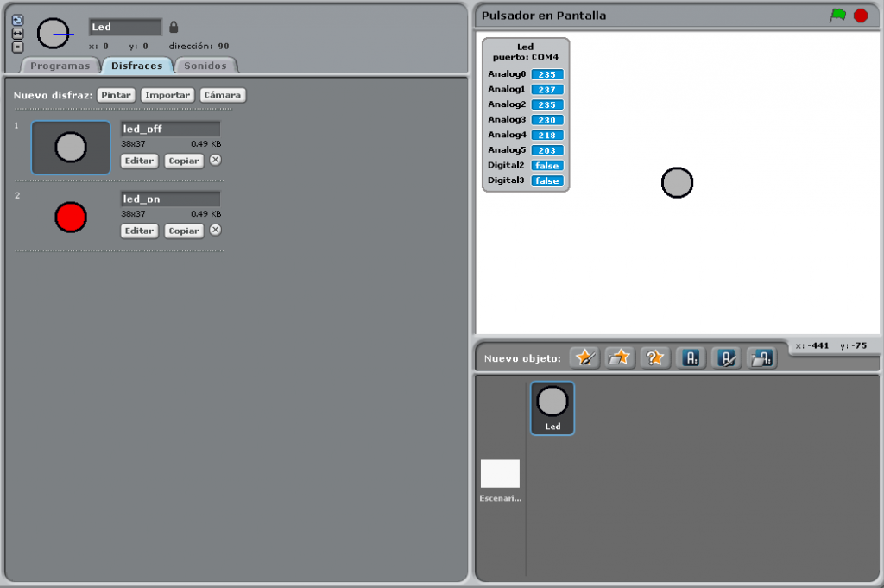884x588 pixels.
Task: Click the blue folder-A icon at the toolbar's right end
Action: coord(761,357)
